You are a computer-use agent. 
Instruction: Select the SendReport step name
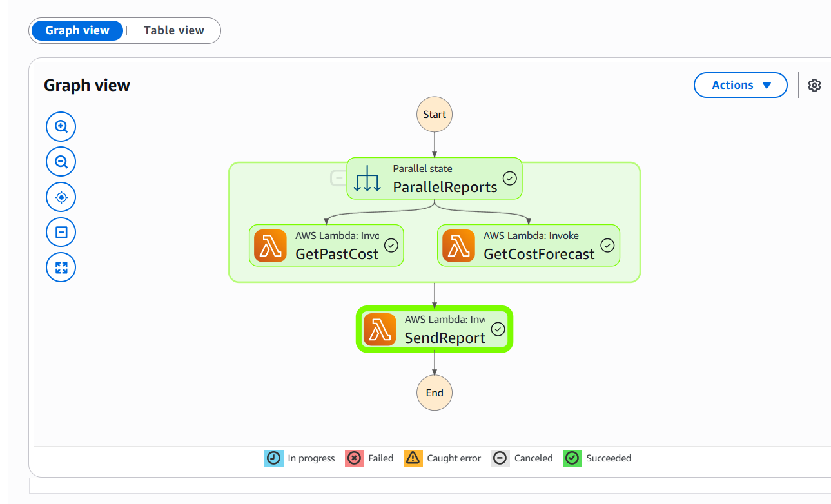pos(445,338)
